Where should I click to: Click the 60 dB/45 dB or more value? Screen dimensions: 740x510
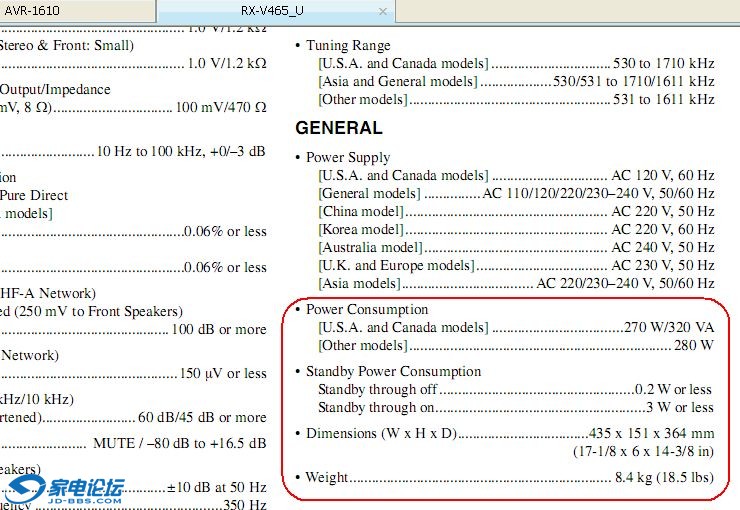(202, 418)
